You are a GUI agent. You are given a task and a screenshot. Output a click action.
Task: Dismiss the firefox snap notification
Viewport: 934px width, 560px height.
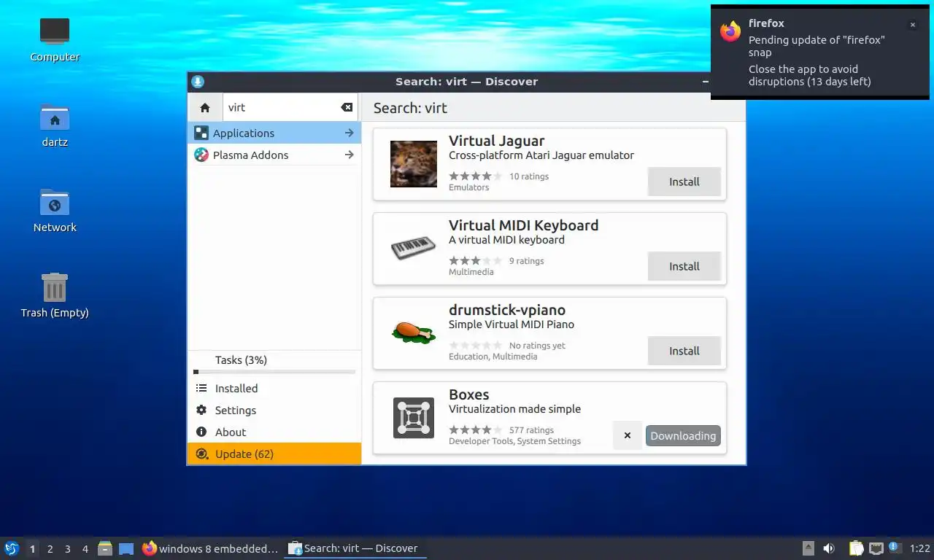click(912, 25)
